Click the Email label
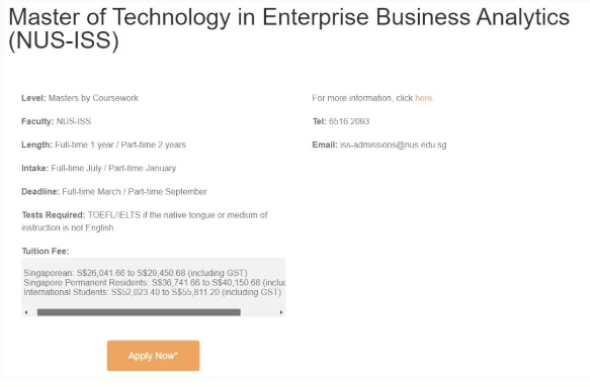 [x=325, y=145]
